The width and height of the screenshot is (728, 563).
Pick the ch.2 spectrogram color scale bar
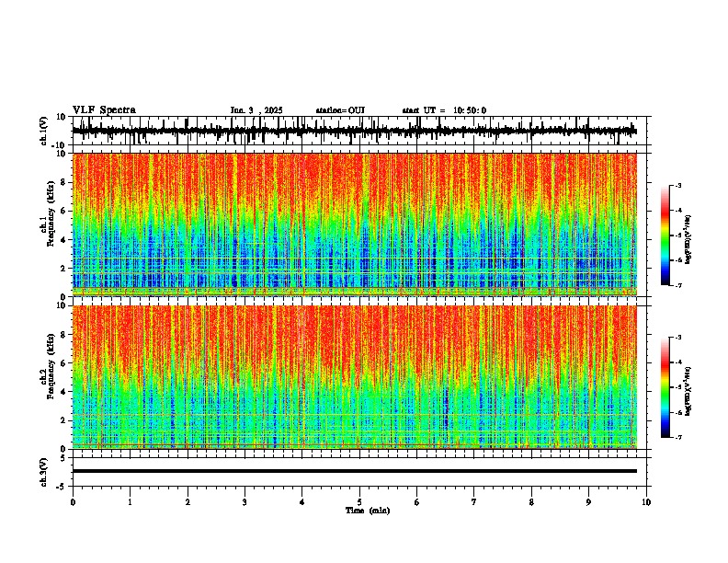[665, 387]
